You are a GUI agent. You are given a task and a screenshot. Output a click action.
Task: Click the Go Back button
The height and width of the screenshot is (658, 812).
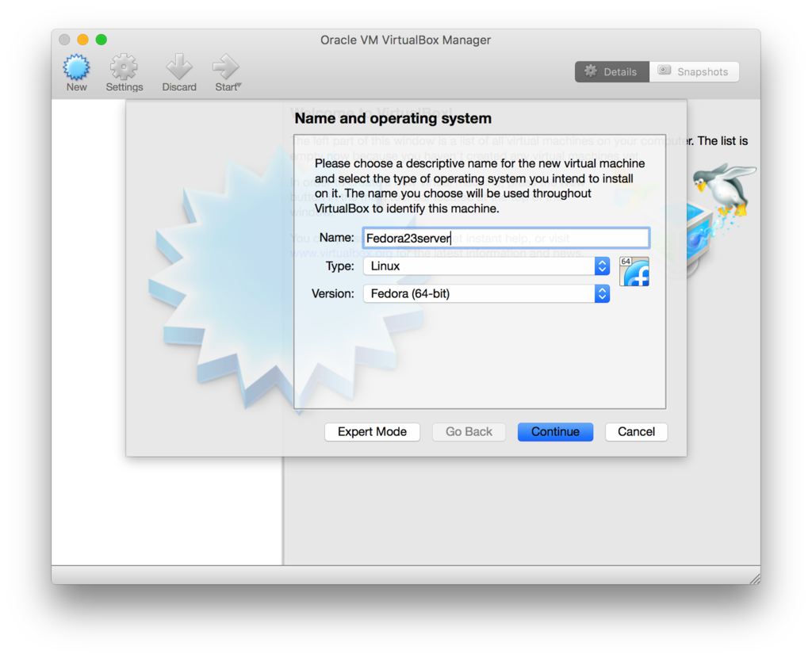click(x=469, y=432)
